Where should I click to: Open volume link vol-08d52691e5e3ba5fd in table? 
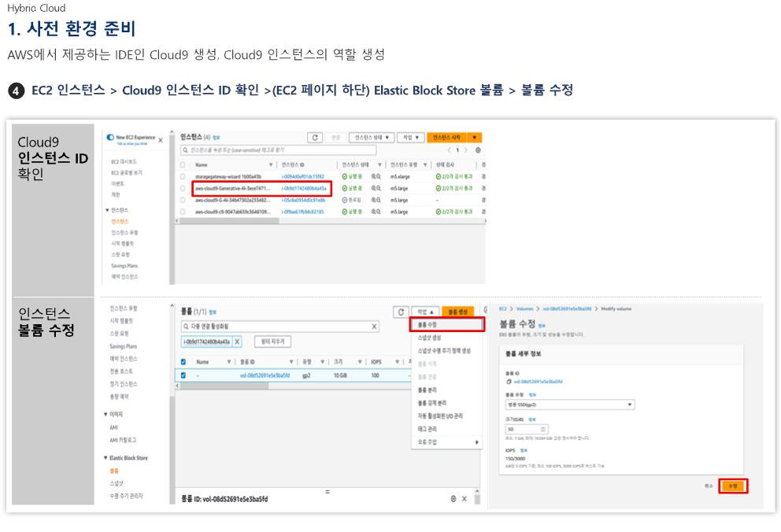265,375
